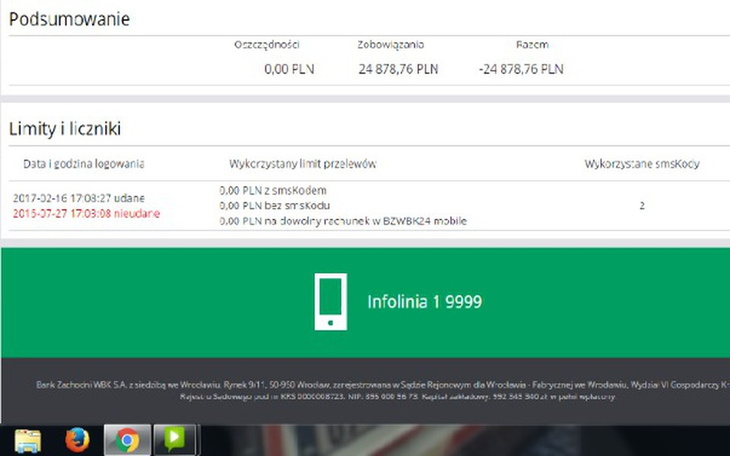Click the Oszczędności column header
The image size is (730, 456).
point(267,45)
